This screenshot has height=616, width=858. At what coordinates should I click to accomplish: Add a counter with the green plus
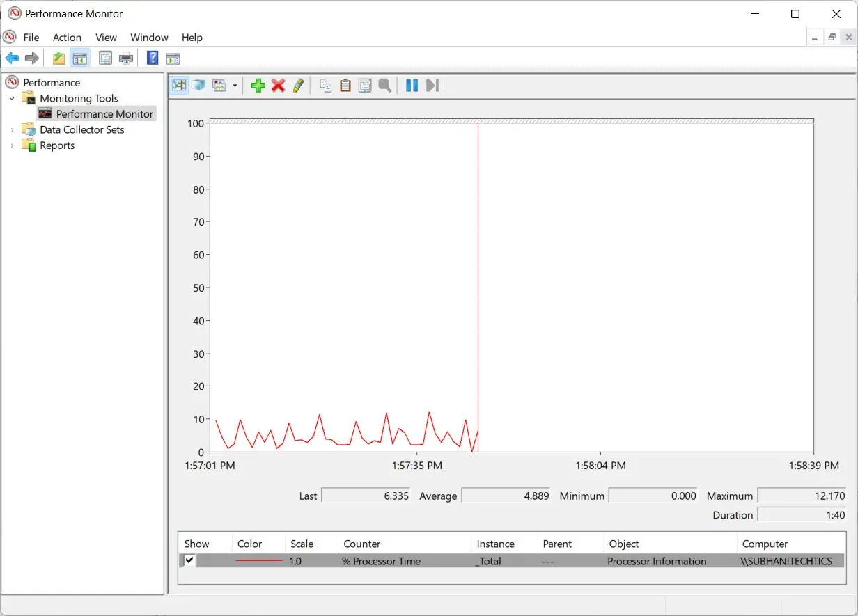[258, 86]
